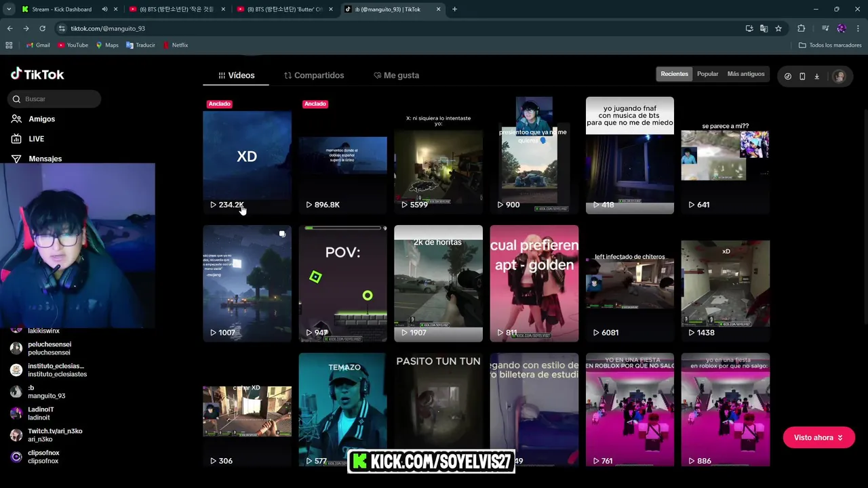Open the LIVE section in sidebar
868x488 pixels.
[28, 139]
